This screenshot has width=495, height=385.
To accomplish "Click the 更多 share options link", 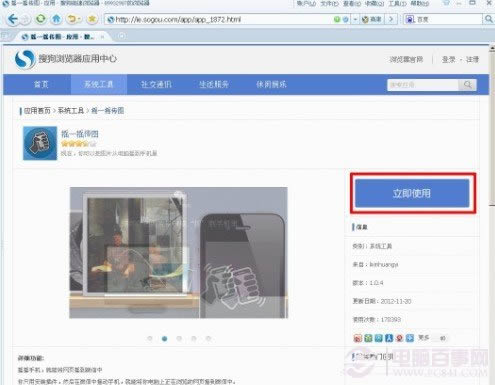I will point(424,338).
